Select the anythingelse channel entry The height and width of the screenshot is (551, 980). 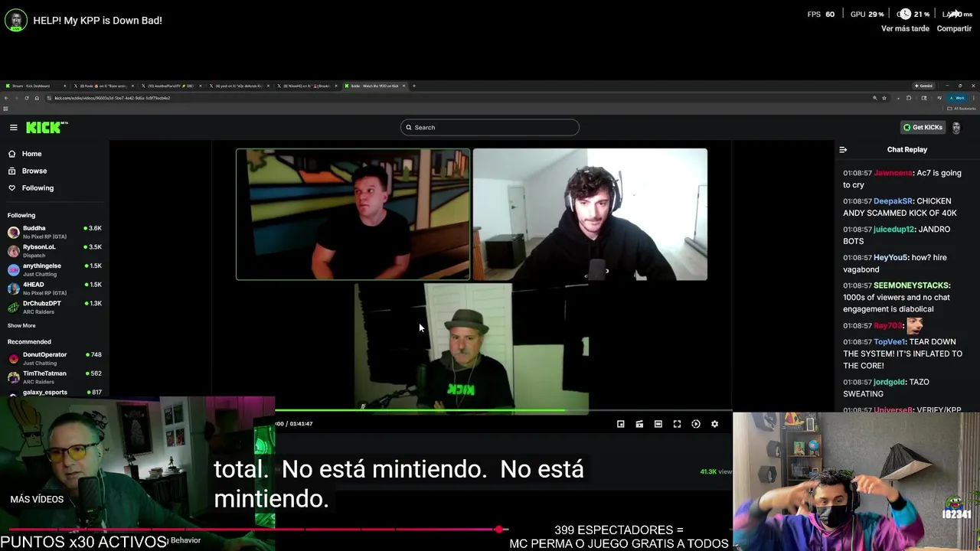(54, 269)
